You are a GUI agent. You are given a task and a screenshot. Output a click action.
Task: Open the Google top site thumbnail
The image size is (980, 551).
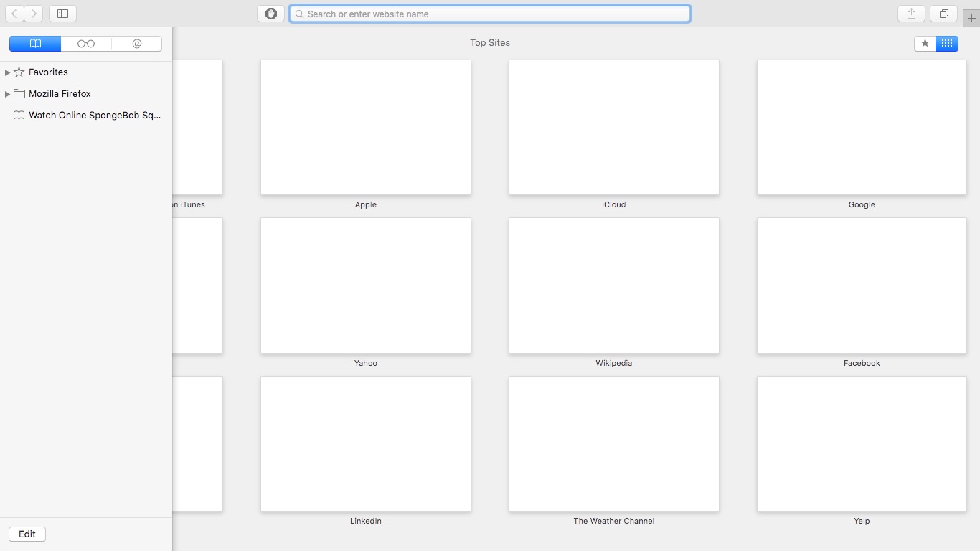862,127
